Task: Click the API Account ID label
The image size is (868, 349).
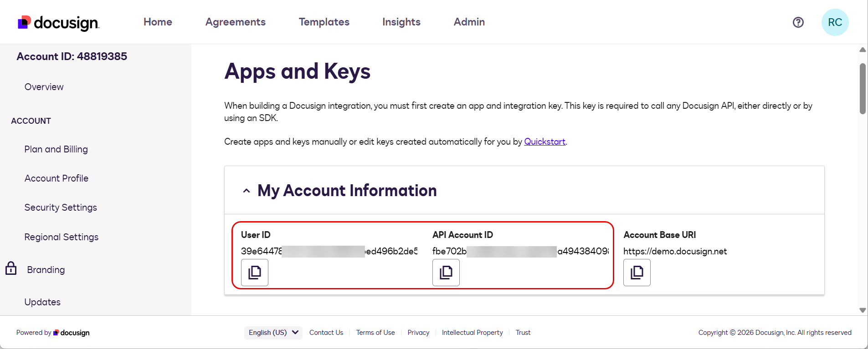Action: [x=462, y=235]
